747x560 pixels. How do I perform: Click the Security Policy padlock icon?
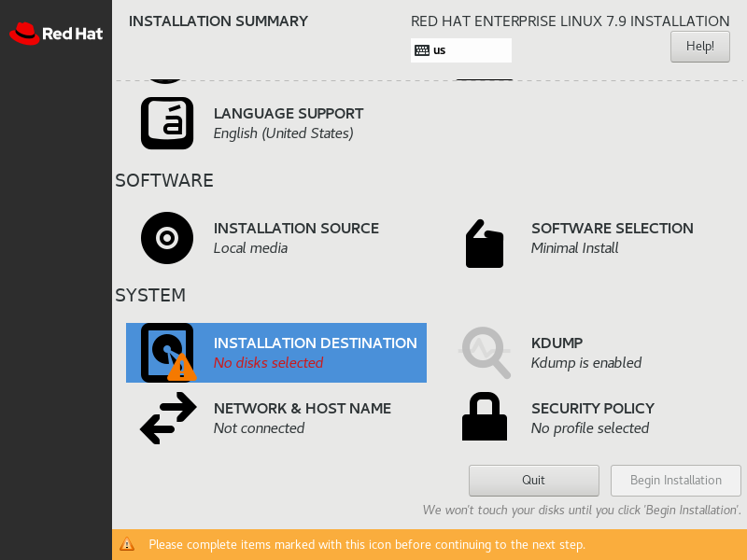click(485, 416)
